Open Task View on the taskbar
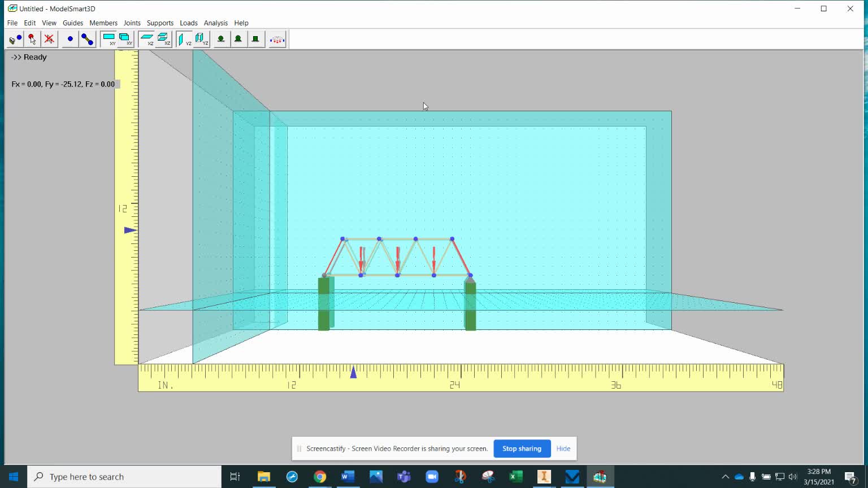 click(x=235, y=477)
